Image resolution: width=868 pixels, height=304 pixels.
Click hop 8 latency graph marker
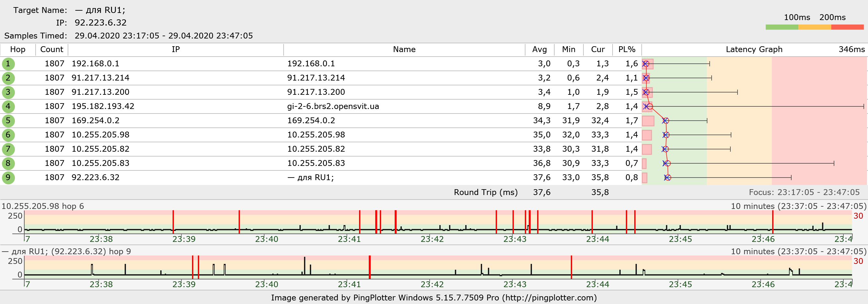(667, 163)
